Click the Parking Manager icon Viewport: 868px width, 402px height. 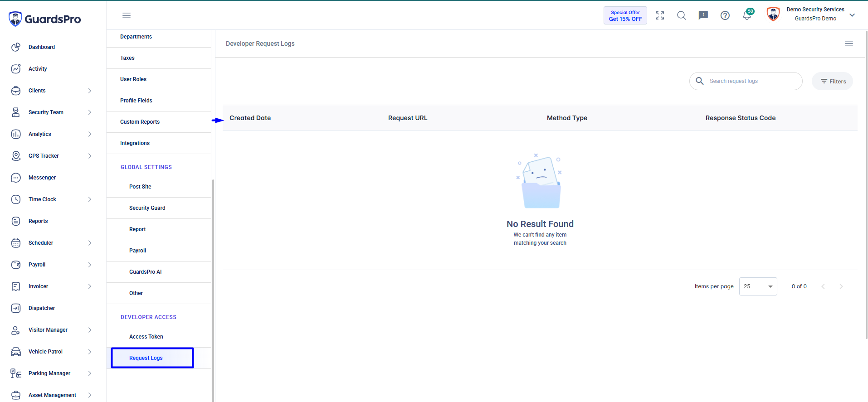(x=16, y=373)
